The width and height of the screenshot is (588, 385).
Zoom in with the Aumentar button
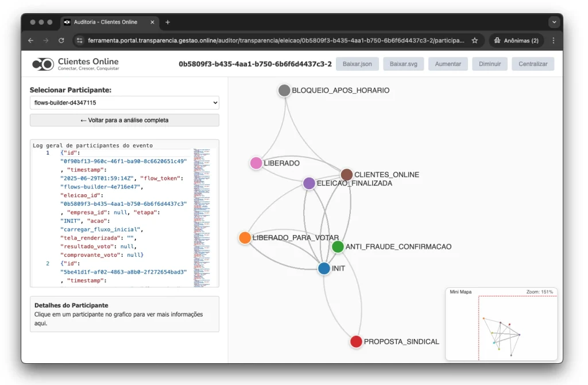(x=448, y=64)
